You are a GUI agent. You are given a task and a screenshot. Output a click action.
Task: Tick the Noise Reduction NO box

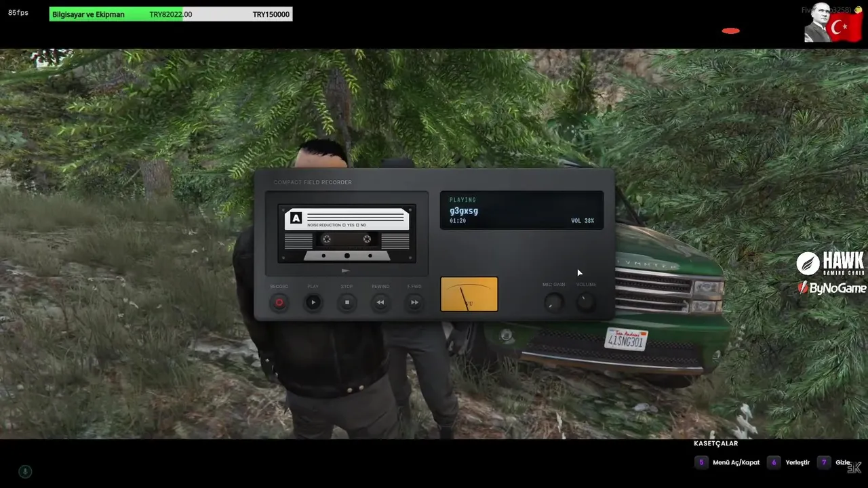(357, 225)
